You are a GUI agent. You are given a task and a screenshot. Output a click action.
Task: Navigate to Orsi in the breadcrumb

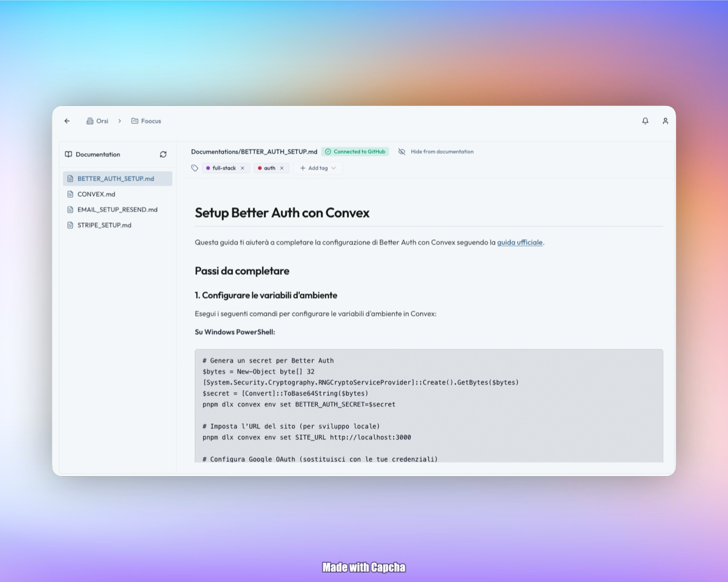97,121
